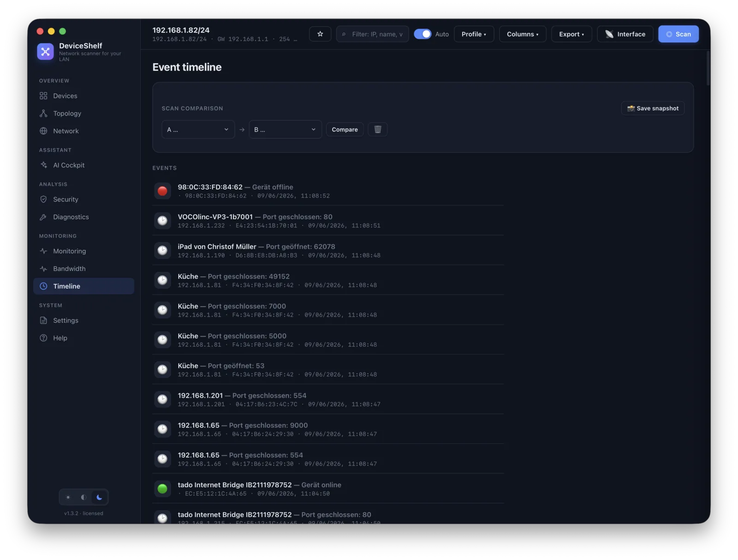Click the Küche Port geöffnet: 53 event

point(328,370)
